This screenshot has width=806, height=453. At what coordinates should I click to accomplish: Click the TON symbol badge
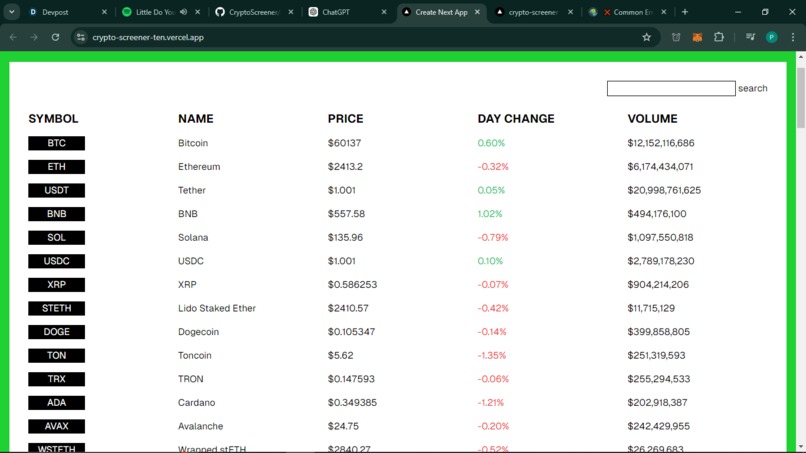57,356
